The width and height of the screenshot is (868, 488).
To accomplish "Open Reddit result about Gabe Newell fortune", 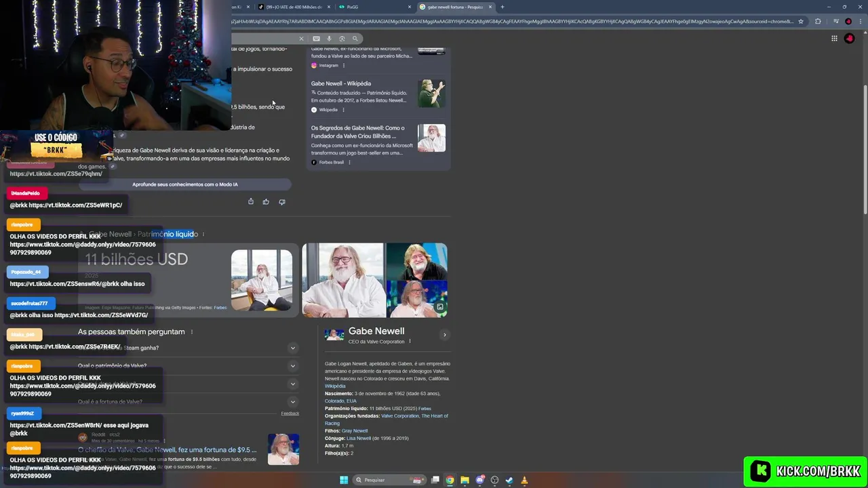I will point(167,450).
